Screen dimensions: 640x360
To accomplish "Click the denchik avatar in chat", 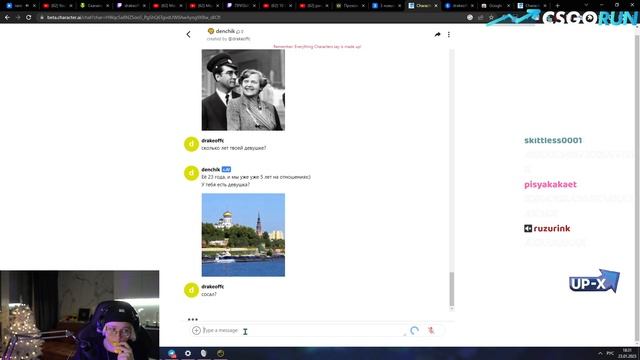I will (191, 173).
